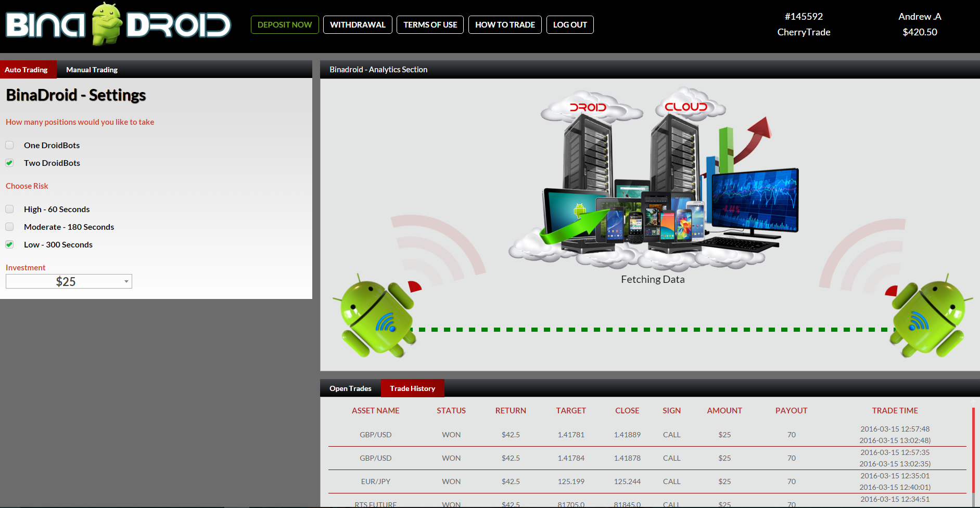Toggle the Low - 300 Seconds checkbox

pos(10,244)
